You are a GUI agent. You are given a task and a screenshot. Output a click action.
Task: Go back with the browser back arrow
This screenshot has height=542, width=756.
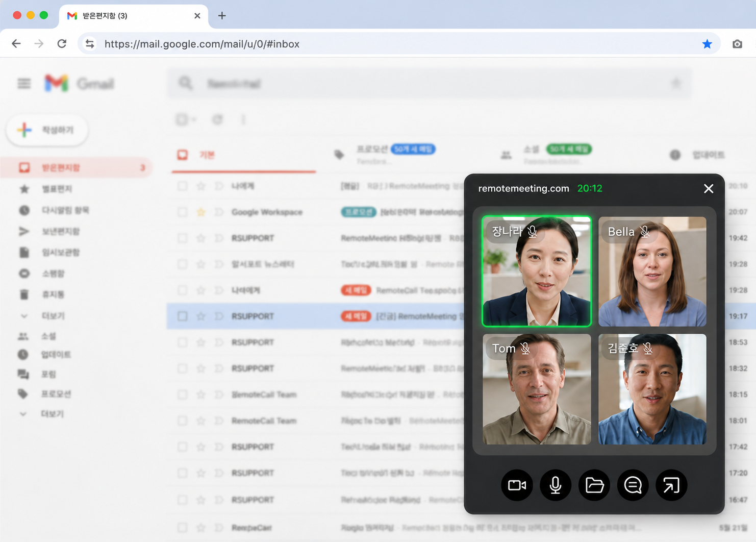16,44
